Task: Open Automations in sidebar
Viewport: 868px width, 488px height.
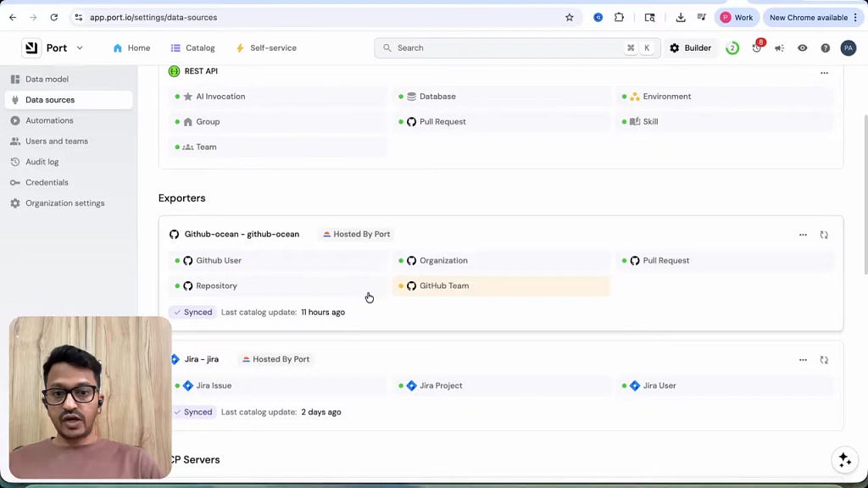Action: point(69,120)
